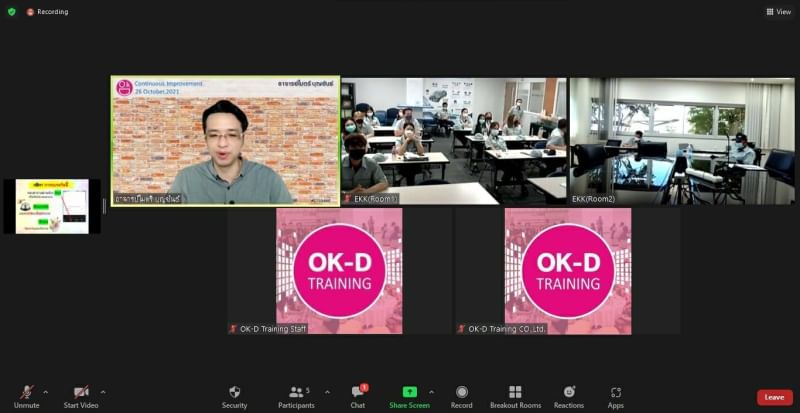Image resolution: width=800 pixels, height=413 pixels.
Task: Click the Recording indicator
Action: tap(47, 12)
